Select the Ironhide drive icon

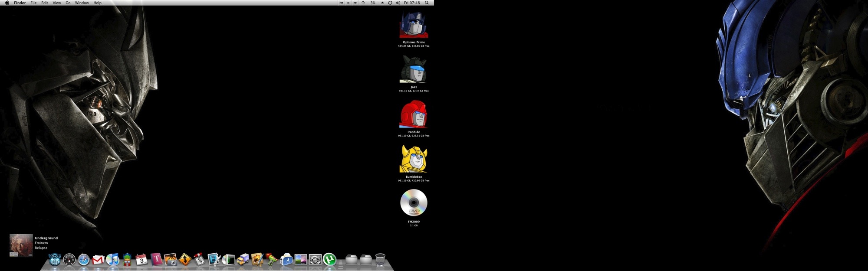pyautogui.click(x=414, y=114)
